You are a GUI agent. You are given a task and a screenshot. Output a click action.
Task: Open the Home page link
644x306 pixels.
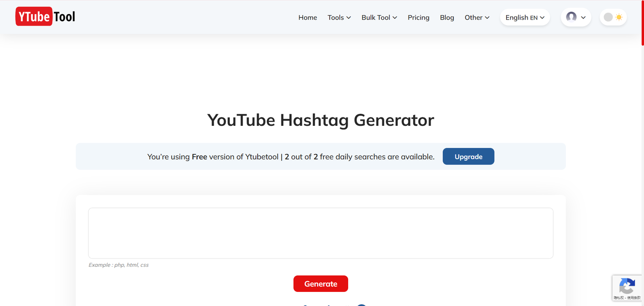307,17
